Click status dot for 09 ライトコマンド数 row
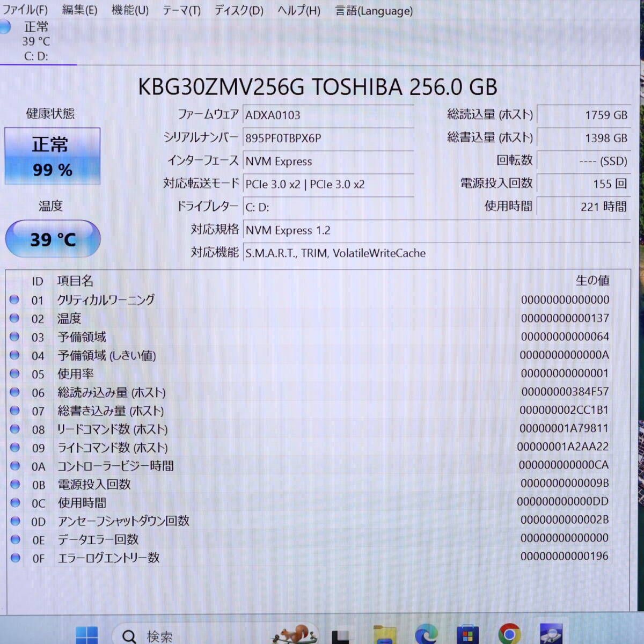Screen dimensions: 644x644 [x=14, y=447]
